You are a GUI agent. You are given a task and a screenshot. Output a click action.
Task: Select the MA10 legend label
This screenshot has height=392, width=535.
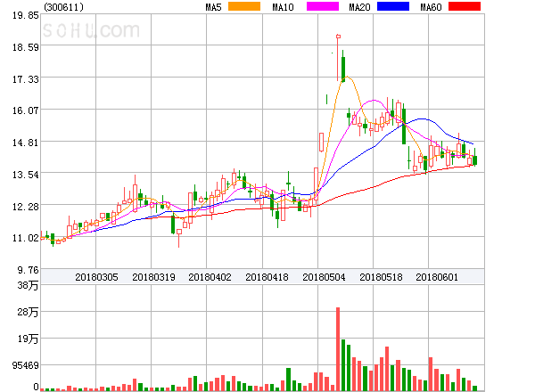click(x=283, y=7)
